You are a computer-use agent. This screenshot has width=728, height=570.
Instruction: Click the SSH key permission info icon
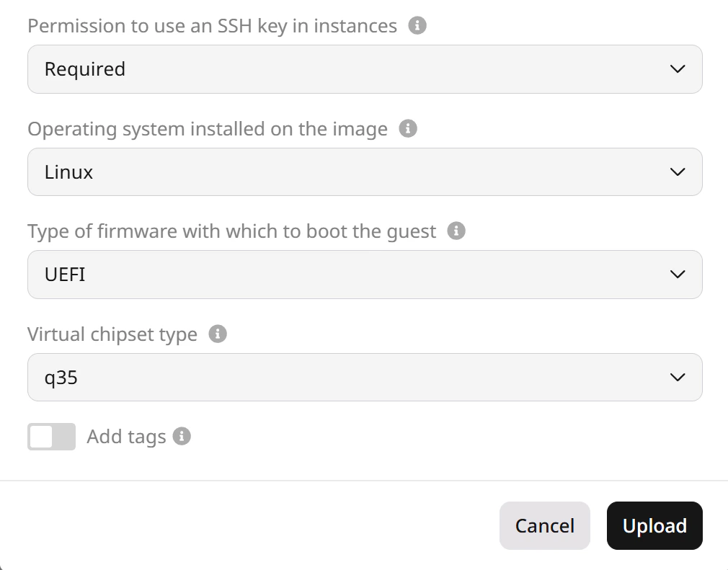click(418, 25)
